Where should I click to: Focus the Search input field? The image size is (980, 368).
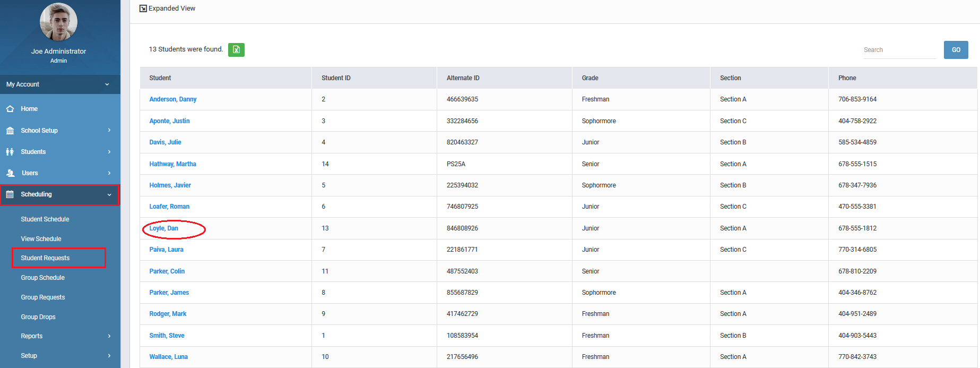pos(900,50)
